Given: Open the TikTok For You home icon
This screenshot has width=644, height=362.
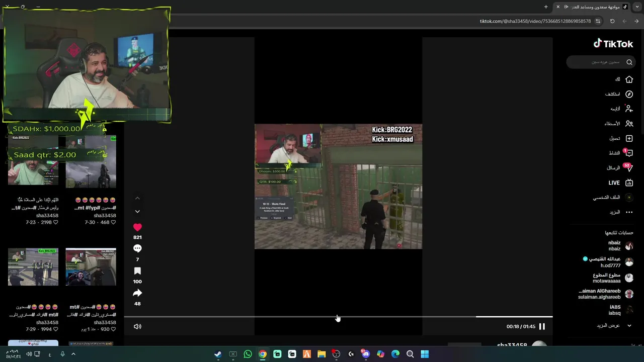Looking at the screenshot, I should coord(629,79).
